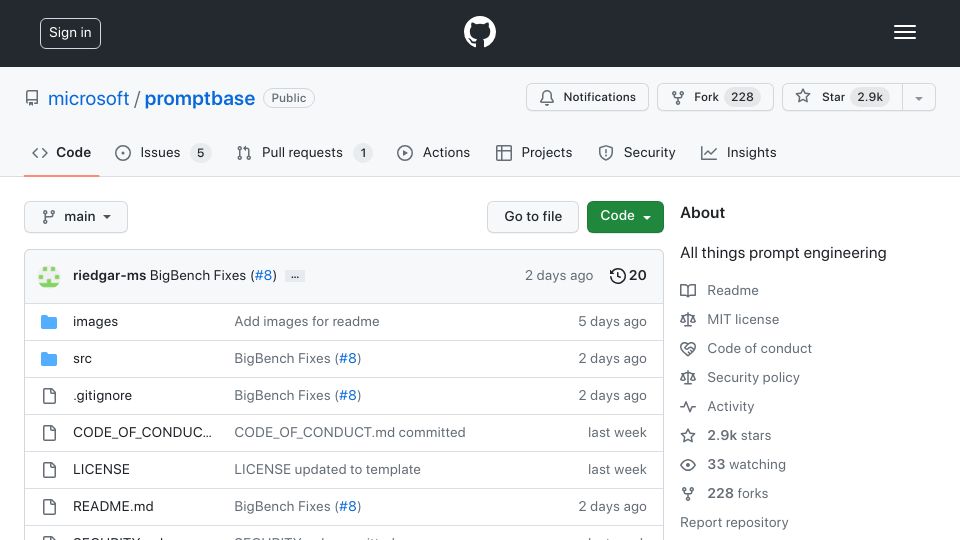960x540 pixels.
Task: Open the Insights tab
Action: 738,152
